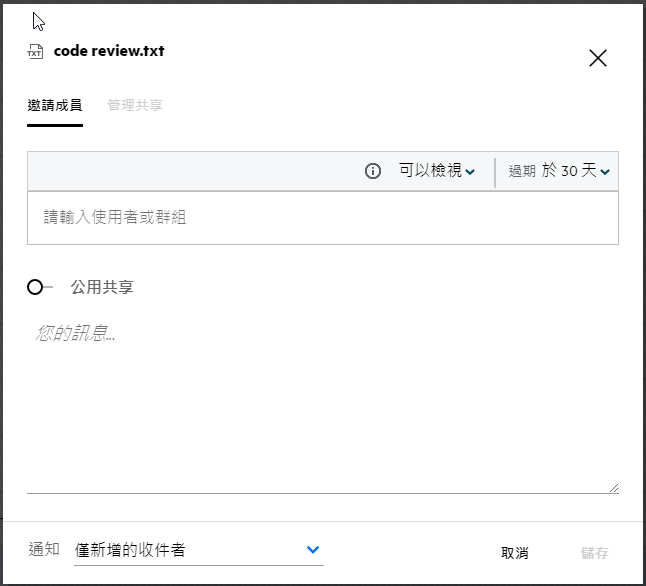646x586 pixels.
Task: Toggle the 公用共享 switch
Action: [39, 287]
